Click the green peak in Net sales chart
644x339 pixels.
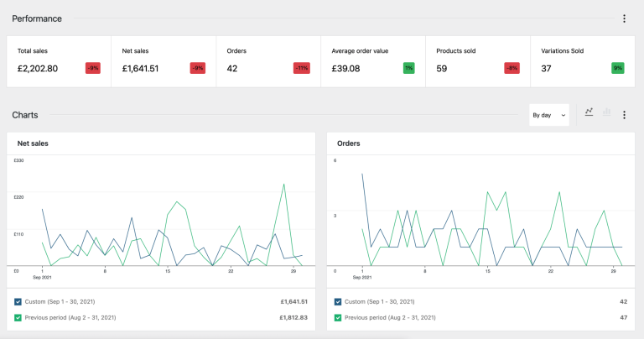(285, 184)
